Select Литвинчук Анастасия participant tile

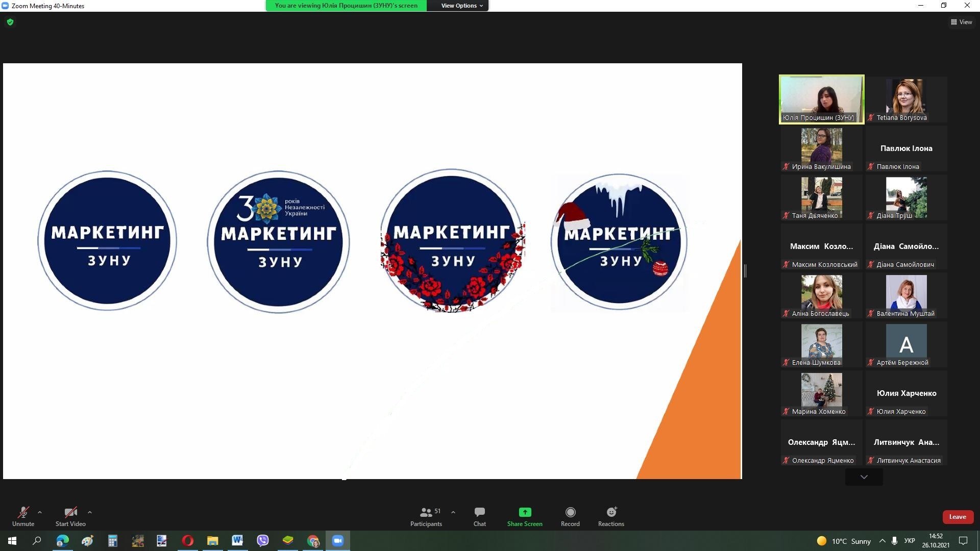point(906,442)
